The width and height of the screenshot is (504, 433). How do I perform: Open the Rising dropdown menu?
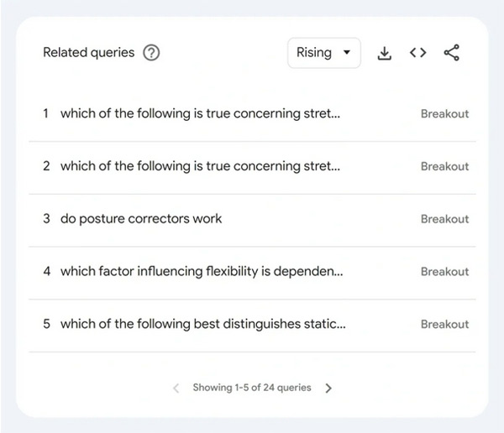pyautogui.click(x=323, y=53)
